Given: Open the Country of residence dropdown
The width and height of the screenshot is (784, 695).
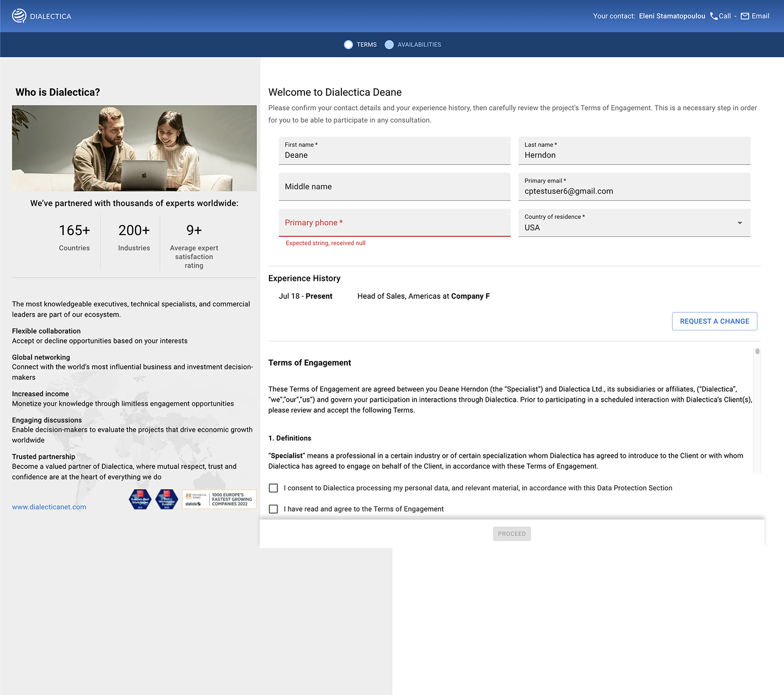Looking at the screenshot, I should [634, 223].
